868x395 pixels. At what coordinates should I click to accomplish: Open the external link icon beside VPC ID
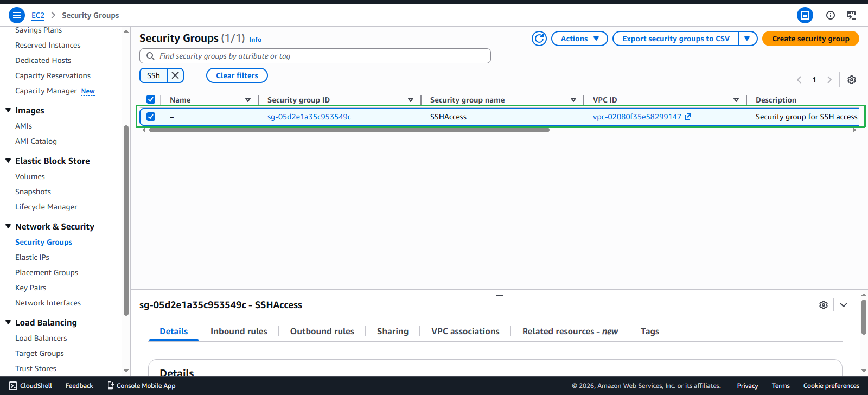point(688,117)
